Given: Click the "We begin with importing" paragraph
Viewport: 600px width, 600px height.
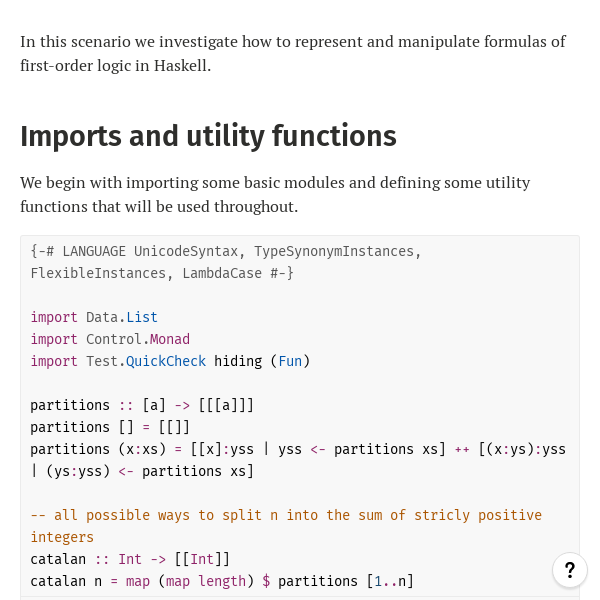Looking at the screenshot, I should click(x=275, y=194).
